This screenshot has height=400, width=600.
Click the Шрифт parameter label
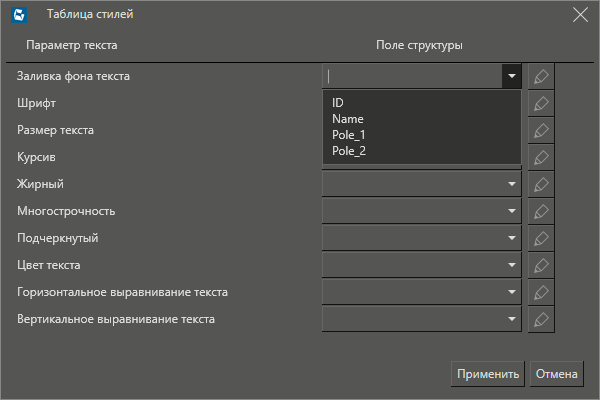pyautogui.click(x=36, y=103)
